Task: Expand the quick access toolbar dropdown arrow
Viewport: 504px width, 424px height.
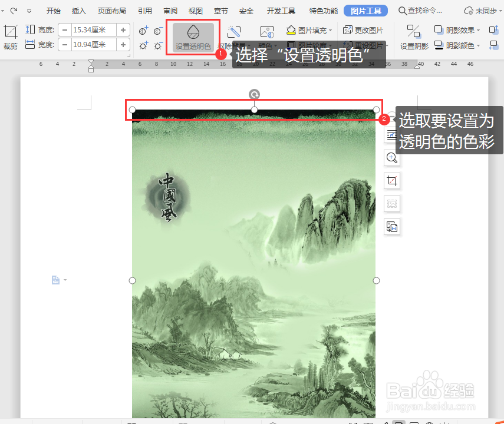Action: coord(29,11)
